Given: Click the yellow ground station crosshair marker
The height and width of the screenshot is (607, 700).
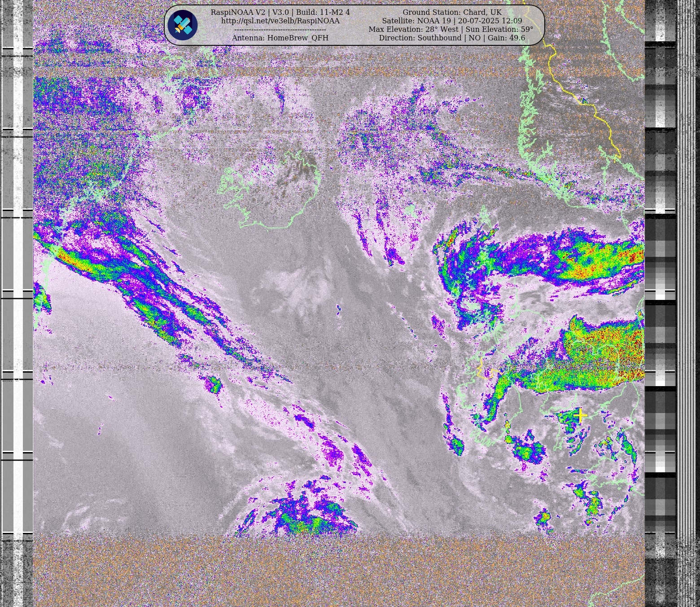Looking at the screenshot, I should point(580,415).
